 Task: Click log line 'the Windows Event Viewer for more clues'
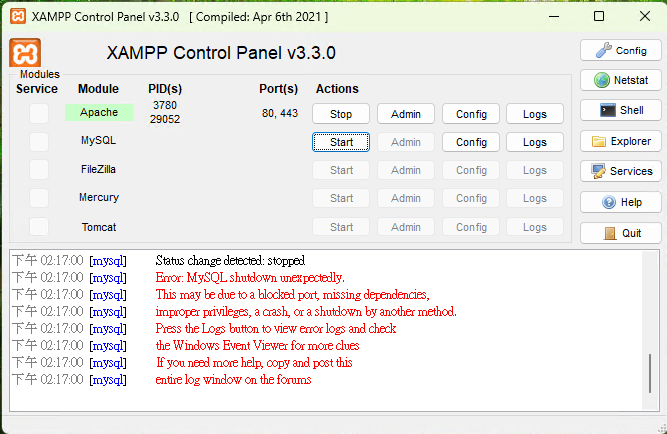(257, 345)
